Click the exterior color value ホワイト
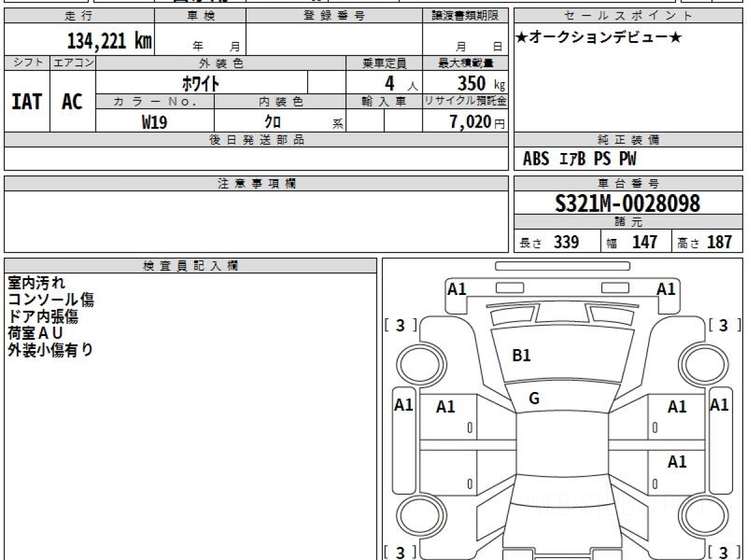The image size is (747, 560). [x=201, y=83]
